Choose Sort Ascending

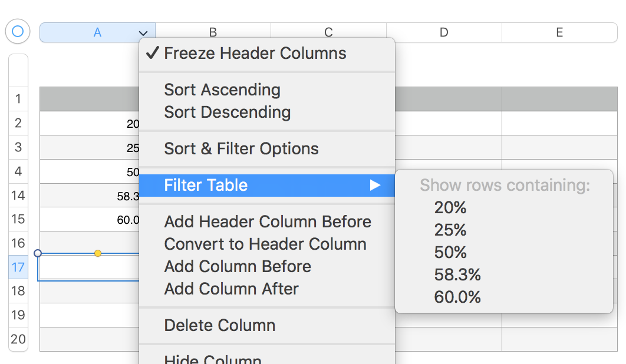tap(222, 90)
